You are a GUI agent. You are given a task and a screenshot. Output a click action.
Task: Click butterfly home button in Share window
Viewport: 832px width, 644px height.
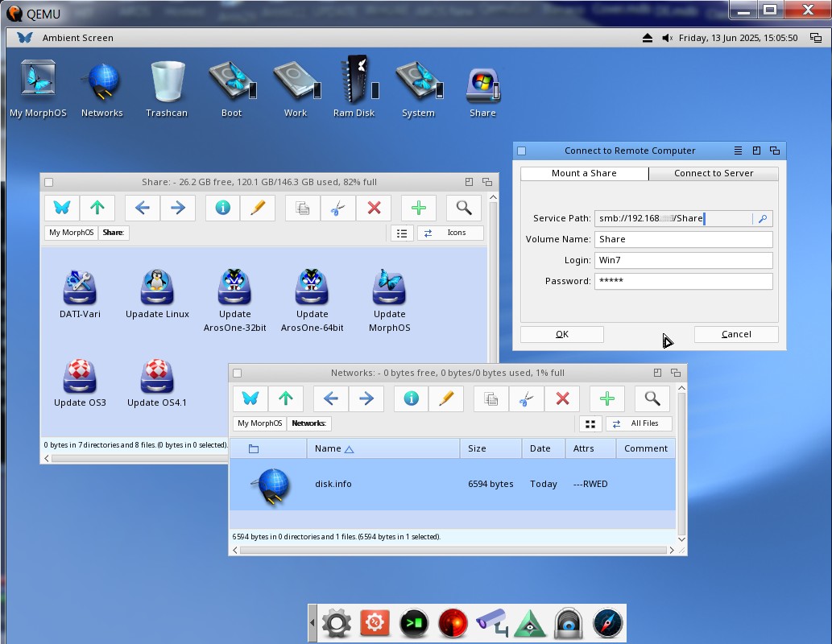tap(62, 208)
